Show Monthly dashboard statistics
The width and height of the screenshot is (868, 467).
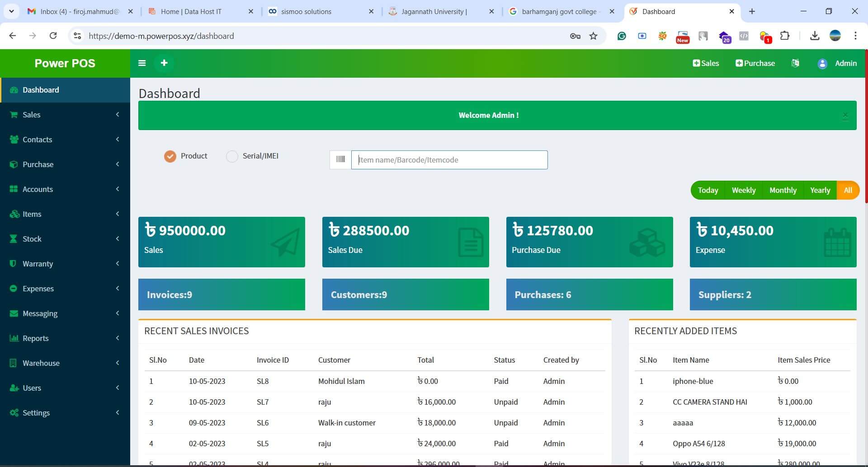pyautogui.click(x=783, y=190)
